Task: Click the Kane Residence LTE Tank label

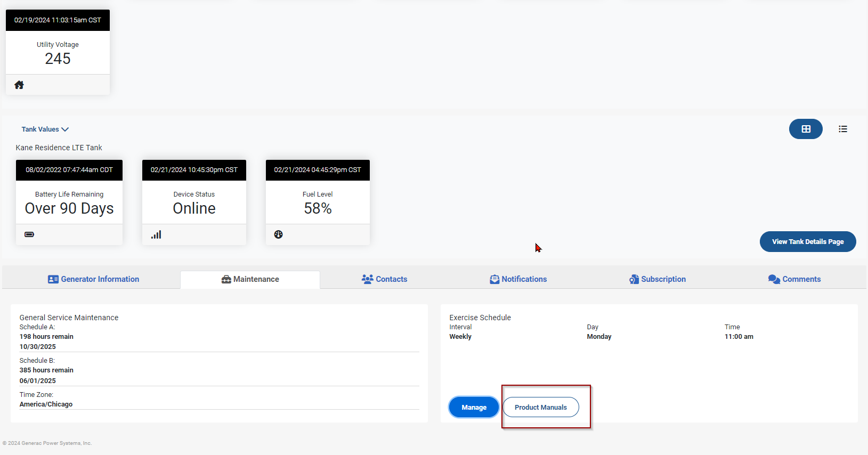Action: [59, 148]
